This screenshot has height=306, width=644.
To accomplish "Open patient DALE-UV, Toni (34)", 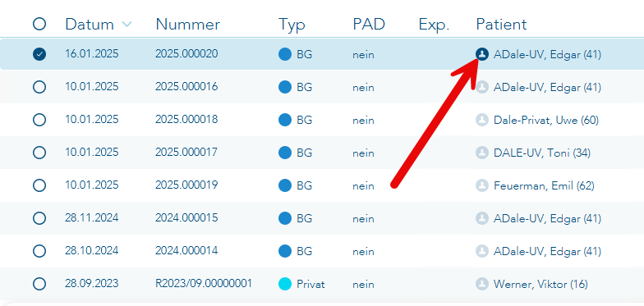I will 542,153.
